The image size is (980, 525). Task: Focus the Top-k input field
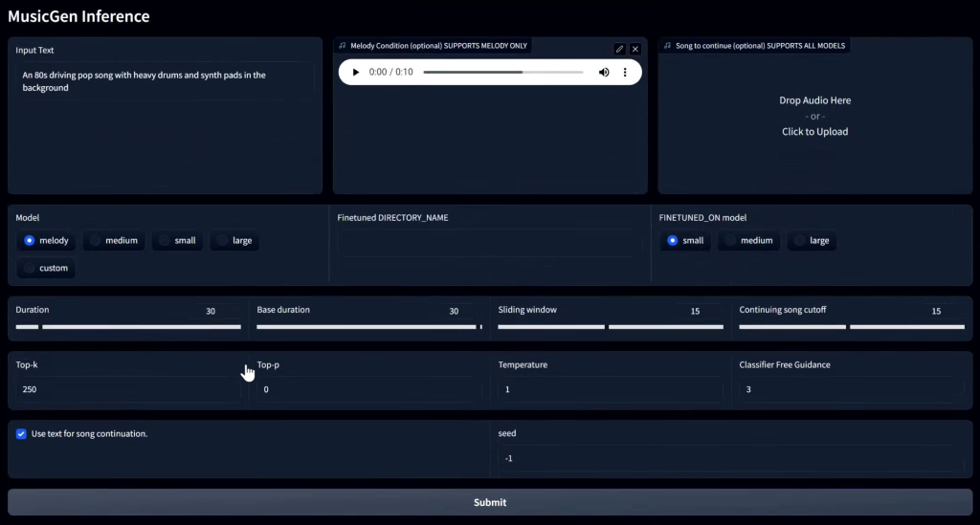click(128, 389)
